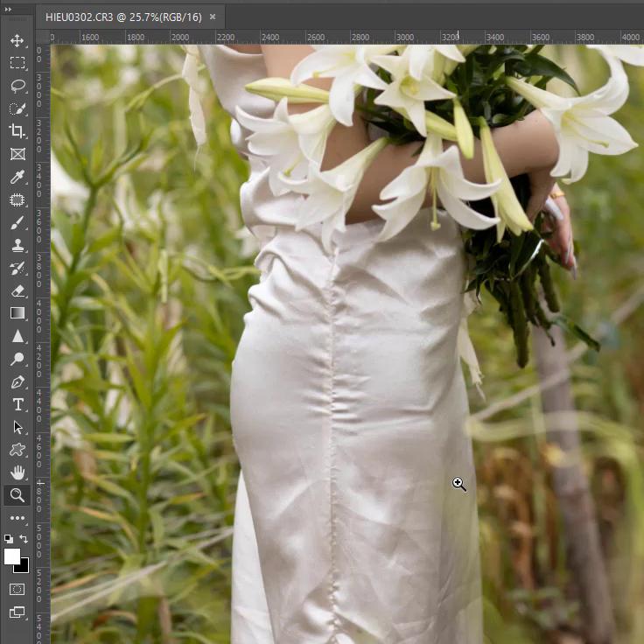Select the Quick Selection tool
Image resolution: width=644 pixels, height=644 pixels.
click(x=17, y=108)
